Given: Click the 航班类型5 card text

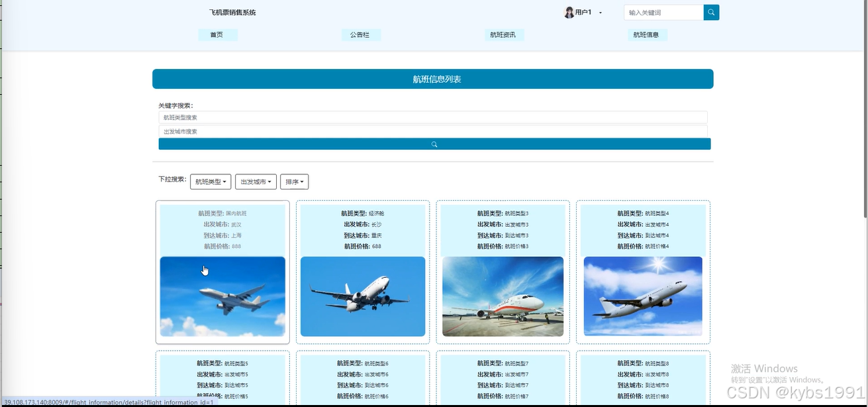Looking at the screenshot, I should [x=236, y=364].
